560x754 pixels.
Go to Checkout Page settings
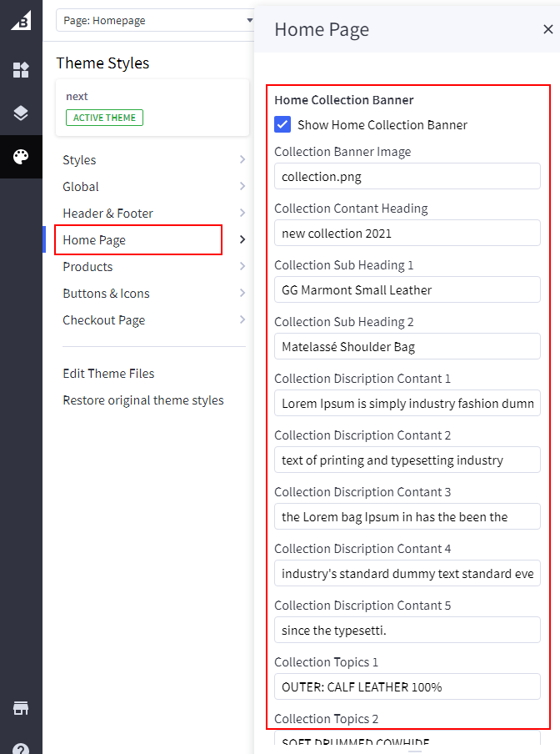click(x=103, y=320)
